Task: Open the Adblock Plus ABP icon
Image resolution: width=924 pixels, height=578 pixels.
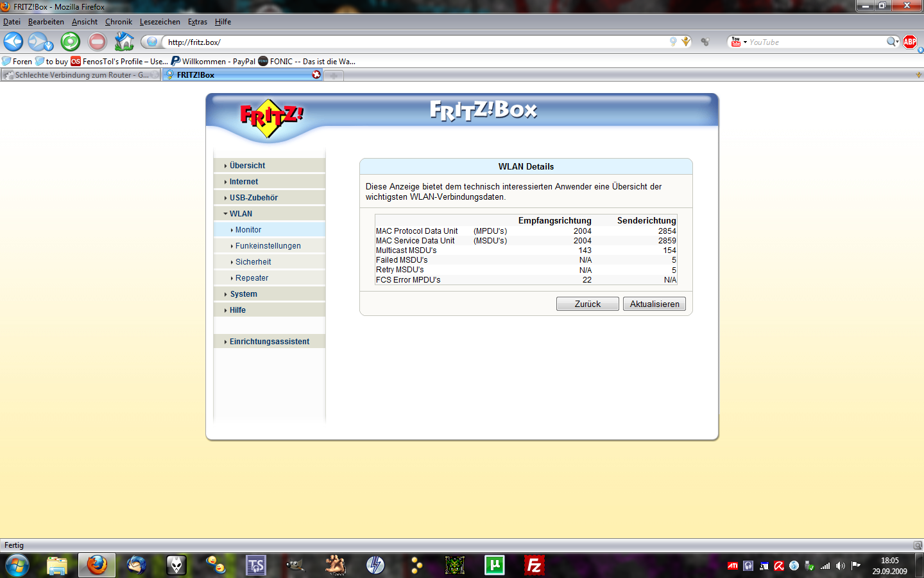Action: click(x=909, y=42)
